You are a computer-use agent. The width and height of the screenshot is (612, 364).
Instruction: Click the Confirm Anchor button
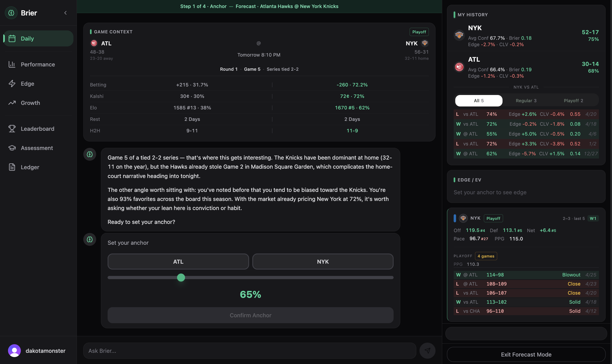250,315
